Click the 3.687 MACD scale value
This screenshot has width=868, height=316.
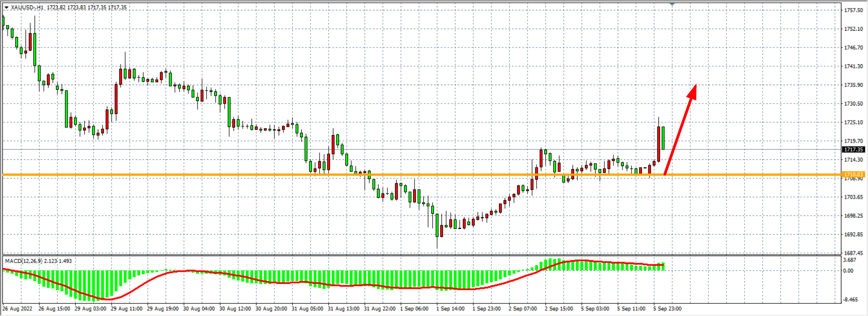click(849, 260)
